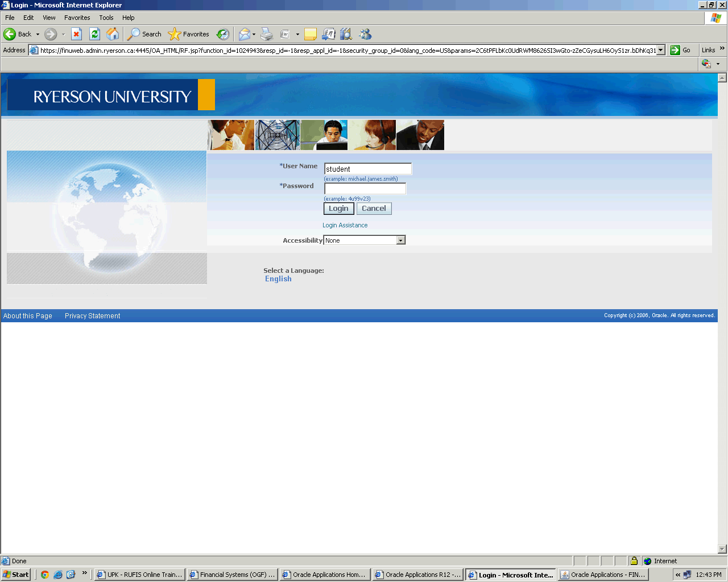
Task: Click the Cancel button
Action: tap(374, 209)
